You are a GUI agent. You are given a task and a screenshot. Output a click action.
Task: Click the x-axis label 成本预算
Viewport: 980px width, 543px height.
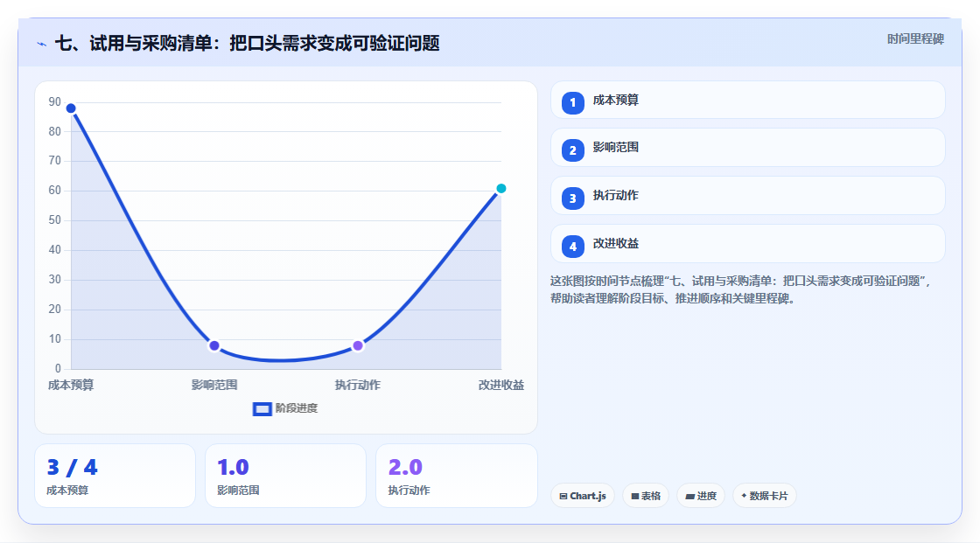(x=71, y=385)
